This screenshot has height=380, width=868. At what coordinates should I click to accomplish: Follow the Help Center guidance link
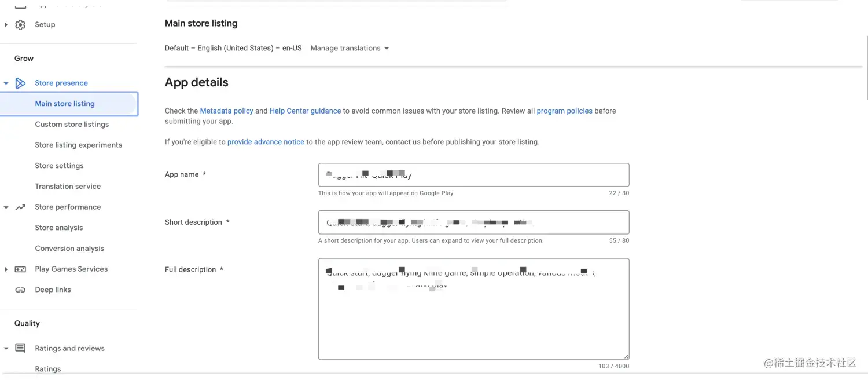click(x=305, y=111)
